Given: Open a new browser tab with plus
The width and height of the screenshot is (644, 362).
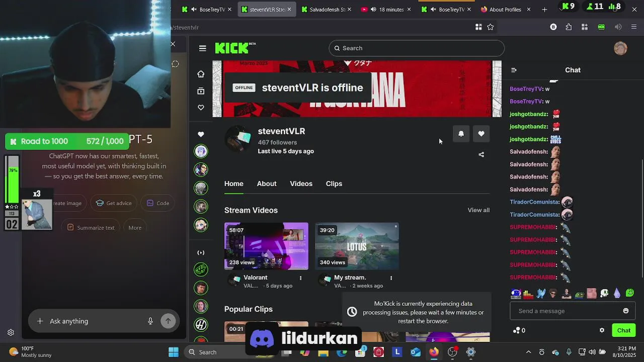Looking at the screenshot, I should tap(544, 10).
